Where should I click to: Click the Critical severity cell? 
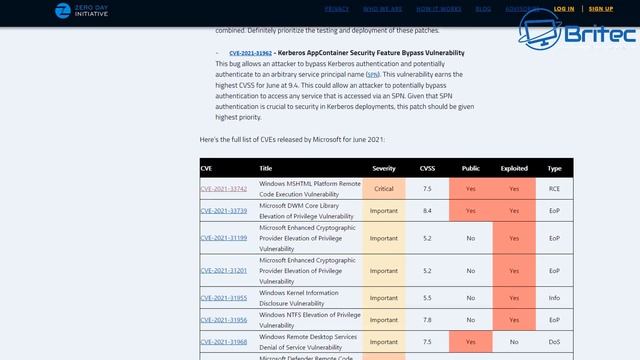384,189
